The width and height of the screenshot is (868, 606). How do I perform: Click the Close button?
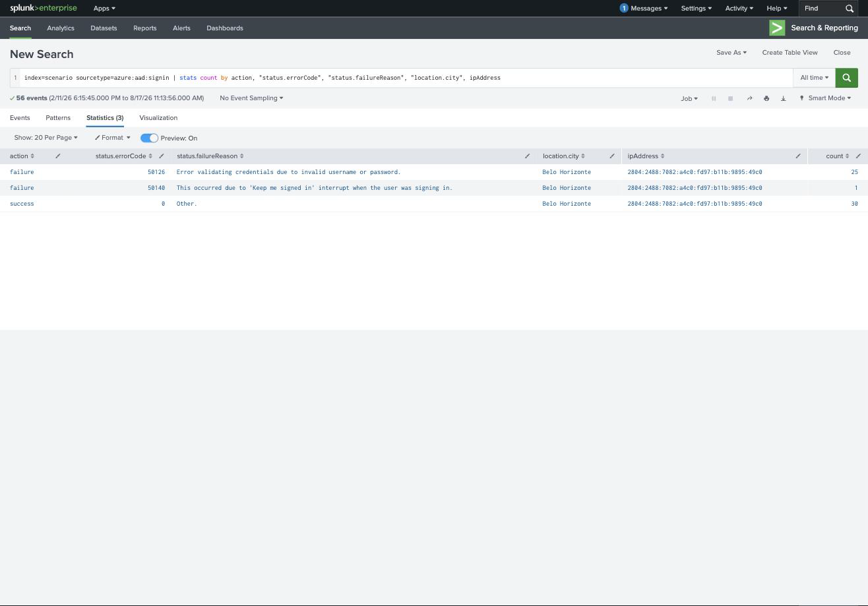pos(842,53)
